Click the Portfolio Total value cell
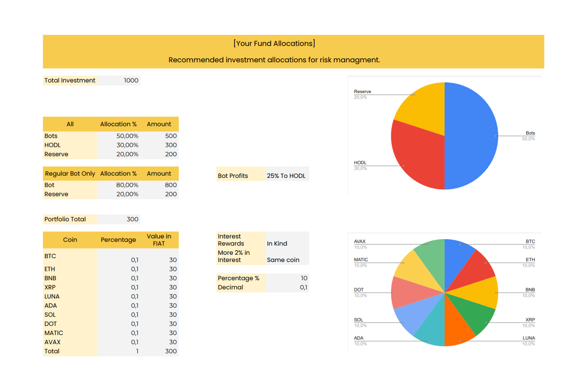The image size is (588, 392). (119, 220)
